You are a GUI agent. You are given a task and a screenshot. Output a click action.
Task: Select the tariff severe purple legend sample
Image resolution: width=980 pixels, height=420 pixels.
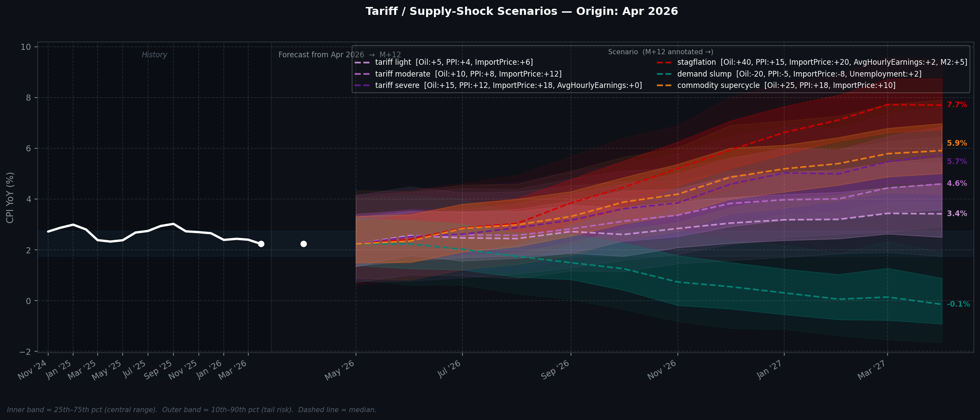362,86
